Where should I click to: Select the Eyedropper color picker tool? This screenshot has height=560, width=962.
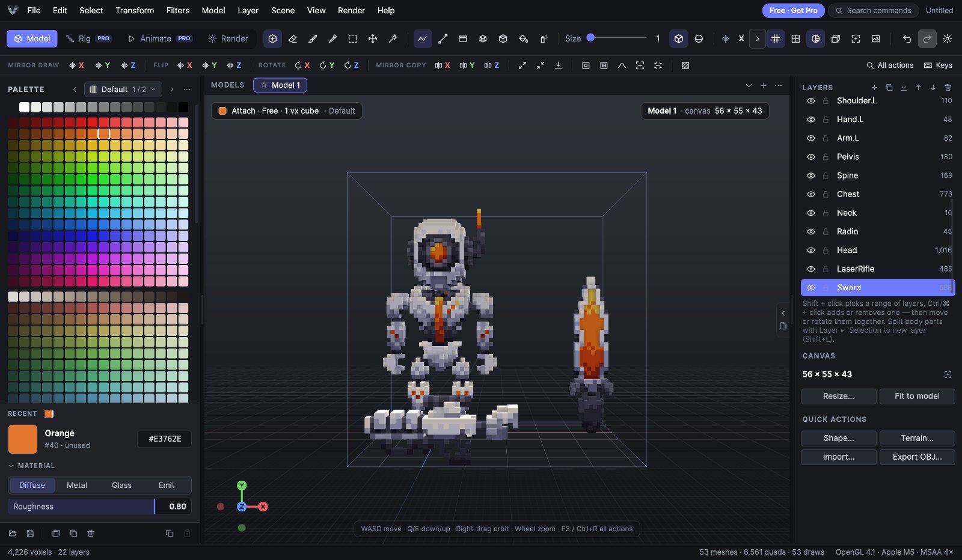(332, 38)
